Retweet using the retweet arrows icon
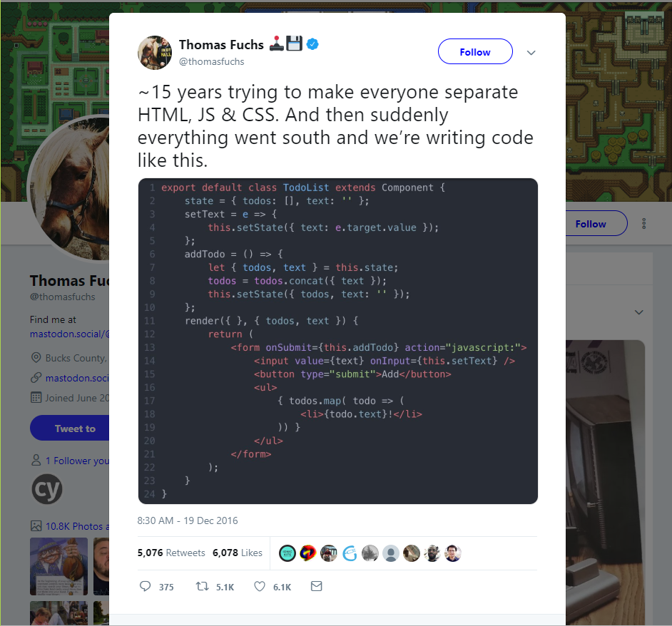 pyautogui.click(x=203, y=586)
